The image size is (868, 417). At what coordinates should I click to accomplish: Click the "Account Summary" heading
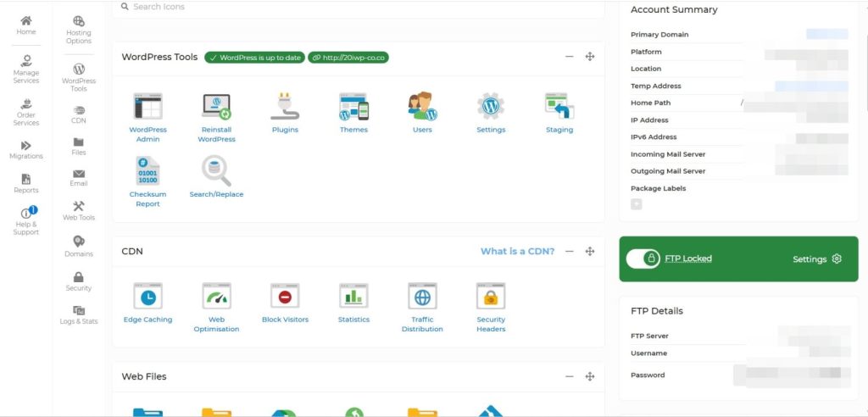[x=674, y=9]
